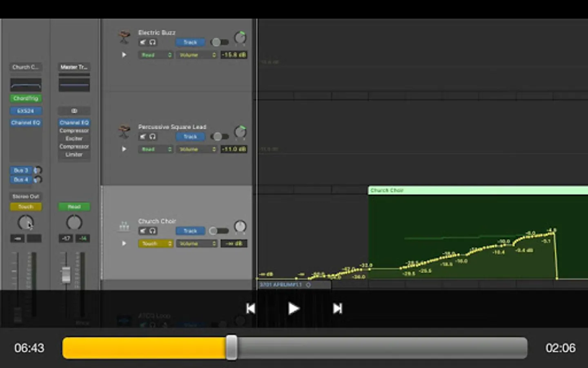Click the Percussive Square Lead -11.0 dB value field
The image size is (588, 368).
pyautogui.click(x=234, y=149)
